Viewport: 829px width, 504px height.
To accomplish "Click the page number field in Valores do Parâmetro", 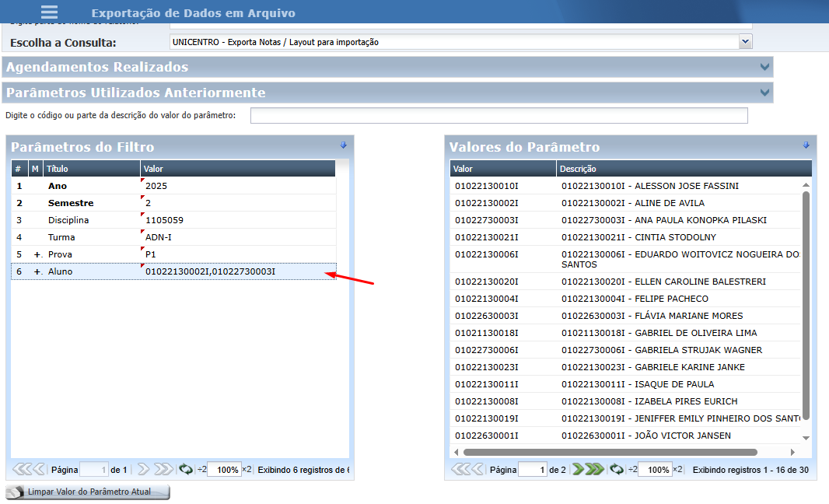I will point(532,470).
